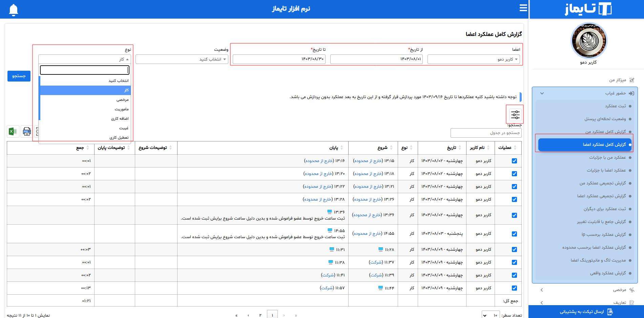Click the مرخصی sidebar menu icon
This screenshot has width=644, height=318.
(631, 290)
